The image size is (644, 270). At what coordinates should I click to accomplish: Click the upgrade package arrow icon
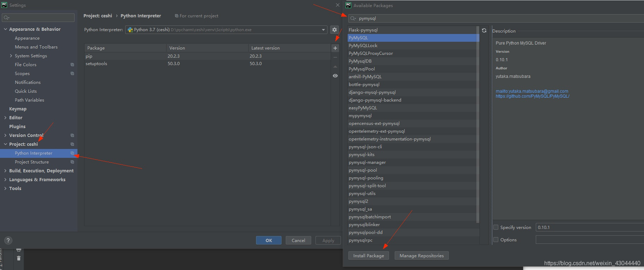tap(335, 67)
